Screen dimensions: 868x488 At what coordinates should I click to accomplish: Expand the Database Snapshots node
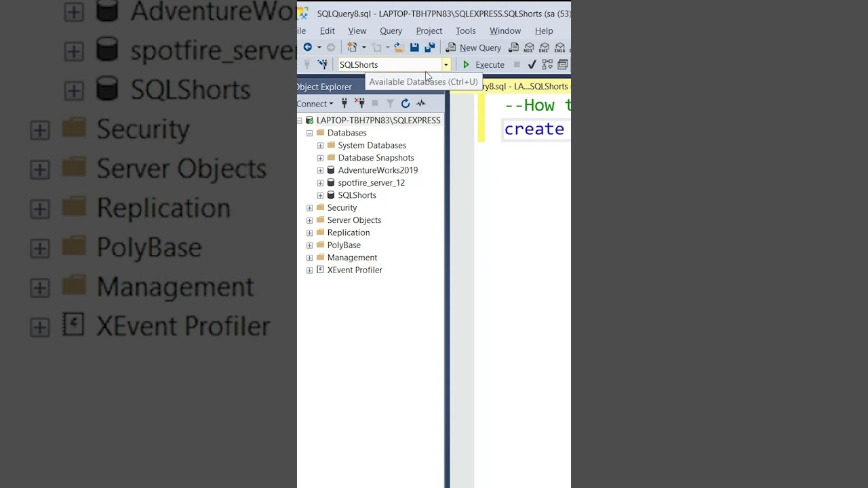(320, 158)
